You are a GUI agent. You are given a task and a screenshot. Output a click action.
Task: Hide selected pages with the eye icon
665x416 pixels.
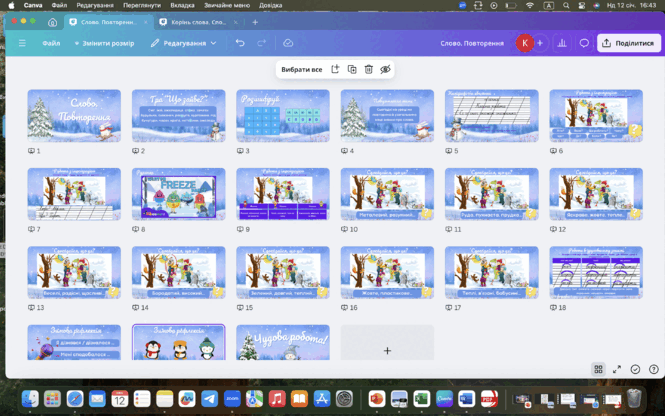pyautogui.click(x=385, y=69)
